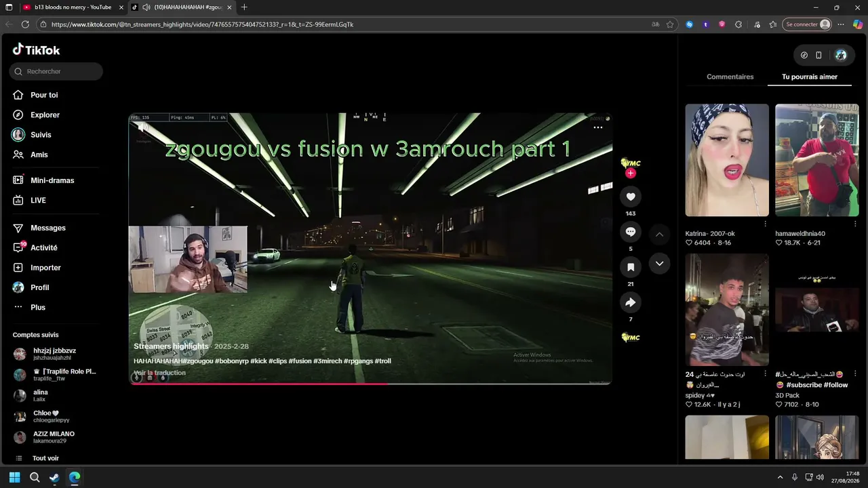Open options for the hamaweldhnia40 video
Viewport: 868px width, 488px height.
855,224
